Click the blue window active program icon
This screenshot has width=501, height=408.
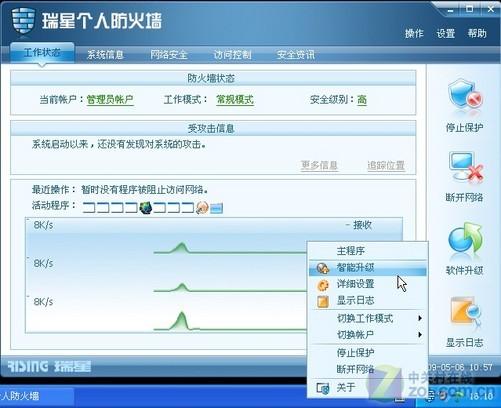216,208
